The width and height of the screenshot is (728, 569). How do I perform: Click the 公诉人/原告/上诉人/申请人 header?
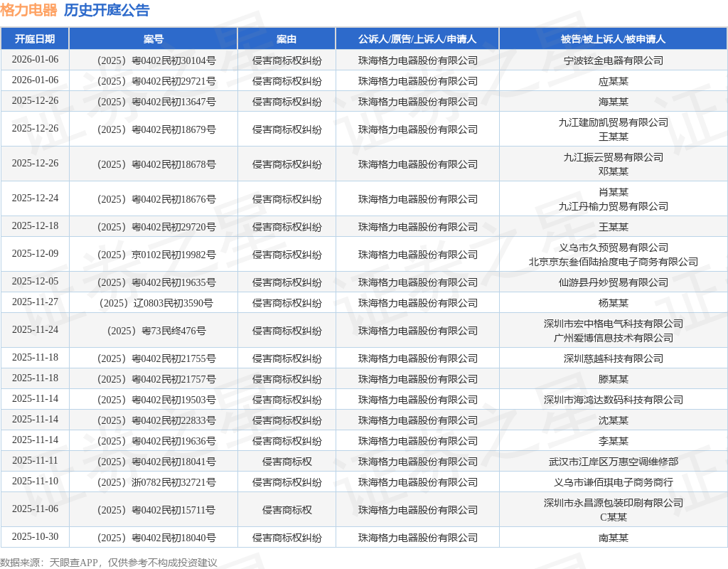point(417,39)
